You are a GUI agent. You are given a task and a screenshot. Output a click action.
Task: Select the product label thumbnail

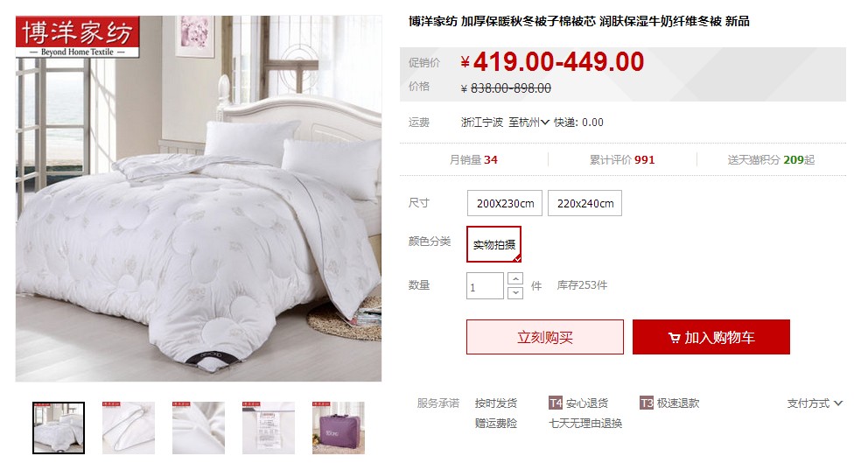tap(269, 428)
